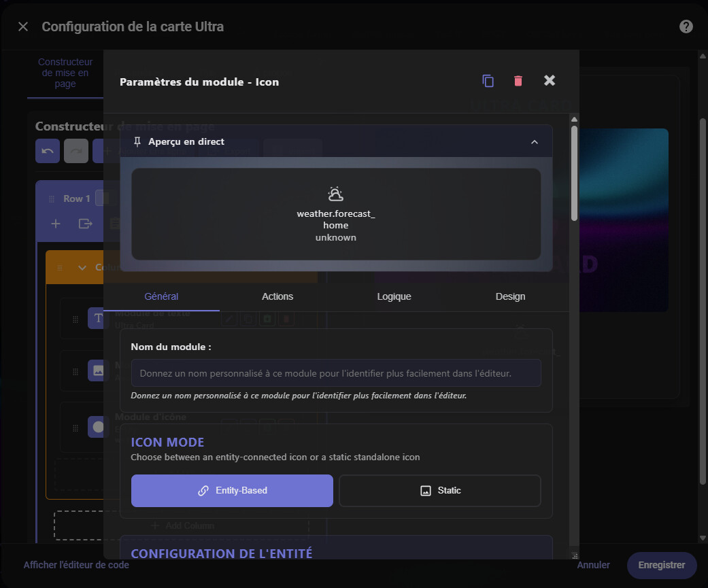Choose Entity-Based icon mode
Viewport: 708px width, 588px height.
pyautogui.click(x=232, y=491)
